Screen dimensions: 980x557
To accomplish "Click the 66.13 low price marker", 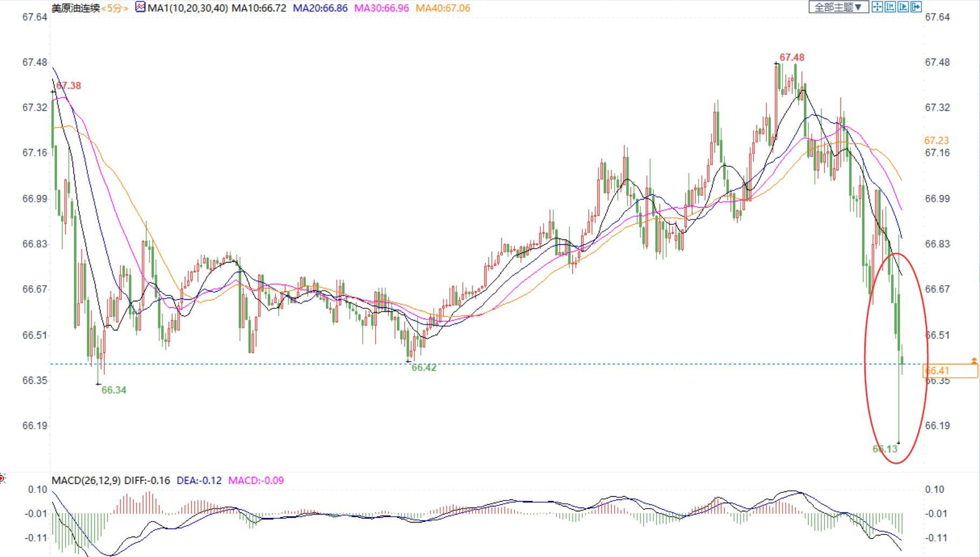I will click(x=885, y=449).
